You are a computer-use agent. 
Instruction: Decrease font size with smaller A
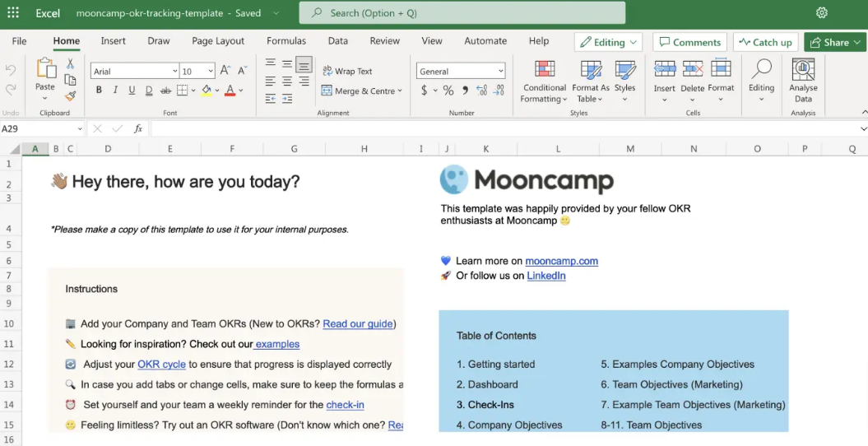(243, 71)
